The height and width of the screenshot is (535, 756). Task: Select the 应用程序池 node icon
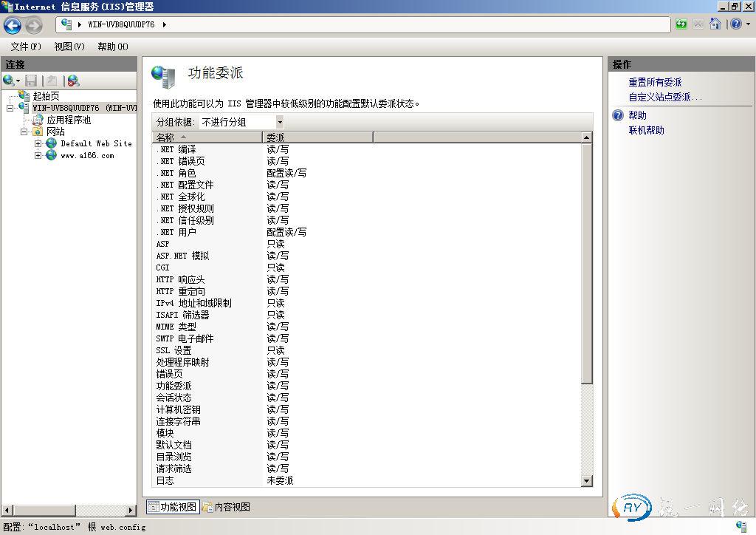tap(39, 120)
